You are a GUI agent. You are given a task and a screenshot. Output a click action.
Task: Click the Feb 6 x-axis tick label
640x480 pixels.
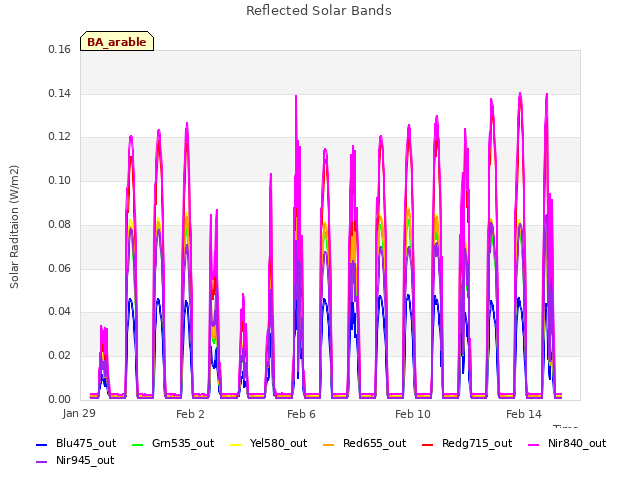tap(301, 414)
